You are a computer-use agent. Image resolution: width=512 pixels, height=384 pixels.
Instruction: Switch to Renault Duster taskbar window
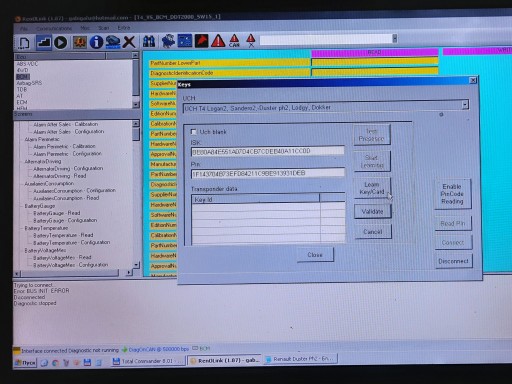[x=301, y=359]
